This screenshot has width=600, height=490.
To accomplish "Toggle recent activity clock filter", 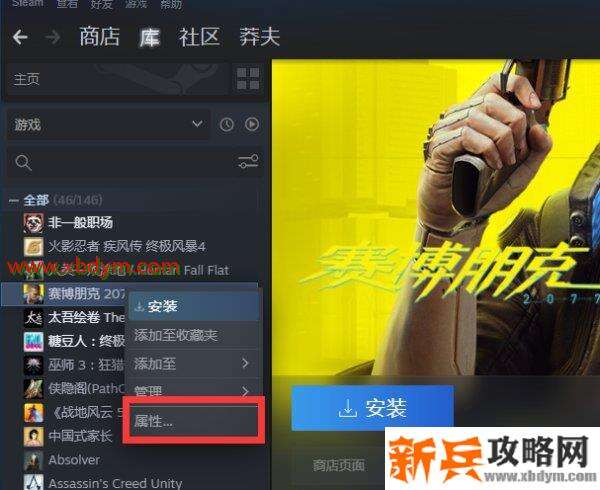I will tap(227, 125).
